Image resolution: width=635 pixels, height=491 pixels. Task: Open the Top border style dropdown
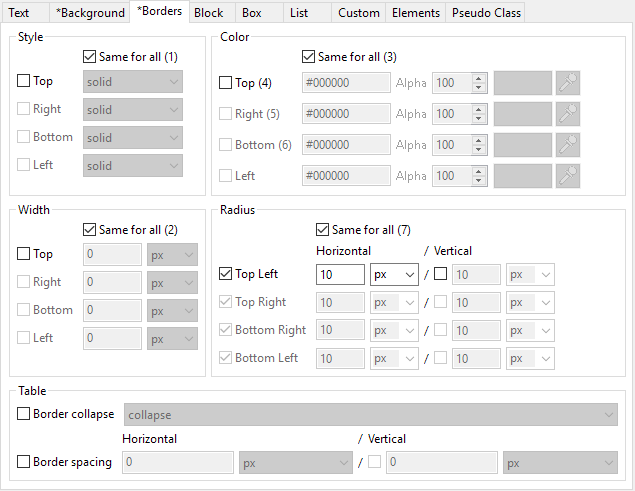point(133,82)
